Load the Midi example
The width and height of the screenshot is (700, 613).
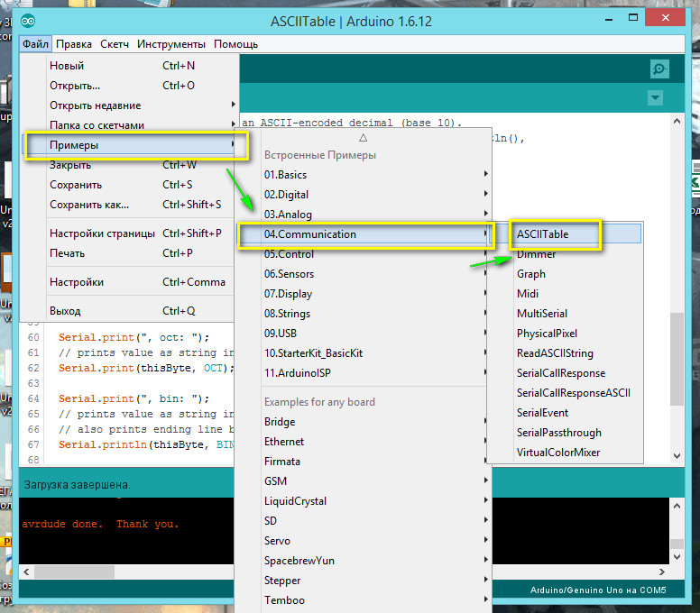click(x=566, y=294)
